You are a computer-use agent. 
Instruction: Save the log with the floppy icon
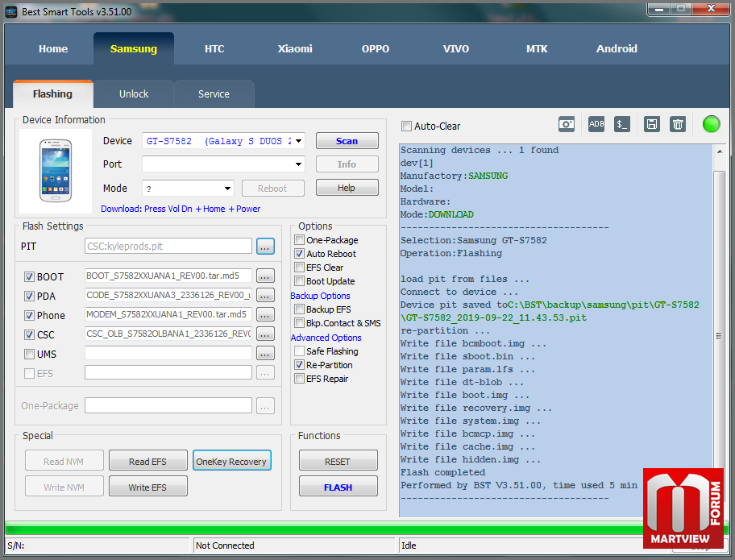tap(651, 124)
